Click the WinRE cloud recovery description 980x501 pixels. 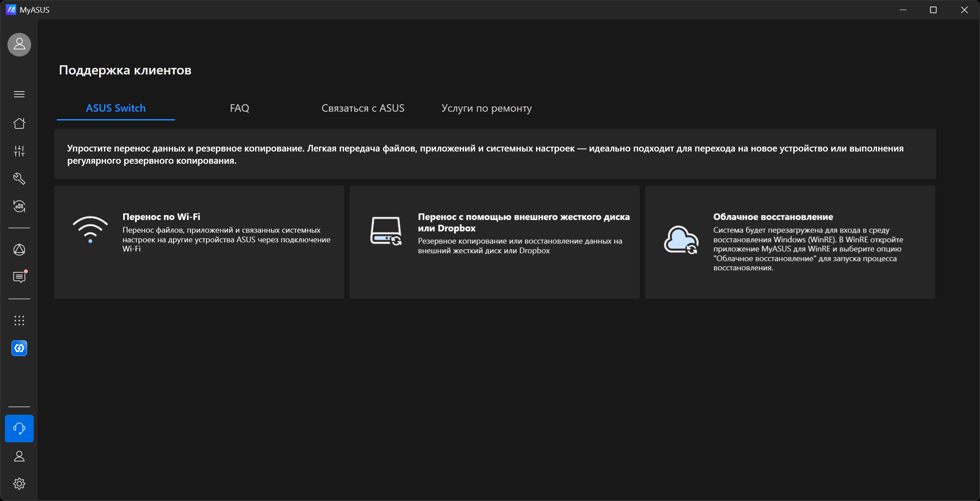tap(808, 249)
